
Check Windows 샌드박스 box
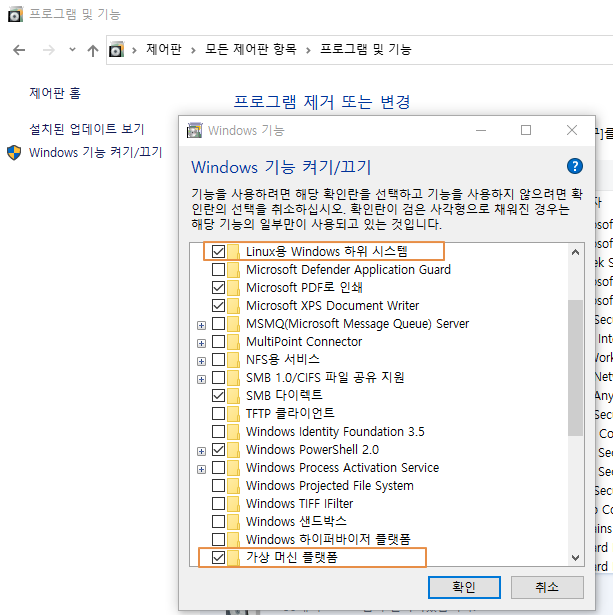(218, 521)
